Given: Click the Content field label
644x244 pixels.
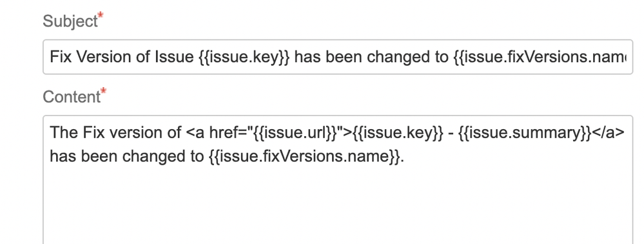Looking at the screenshot, I should pyautogui.click(x=72, y=97).
